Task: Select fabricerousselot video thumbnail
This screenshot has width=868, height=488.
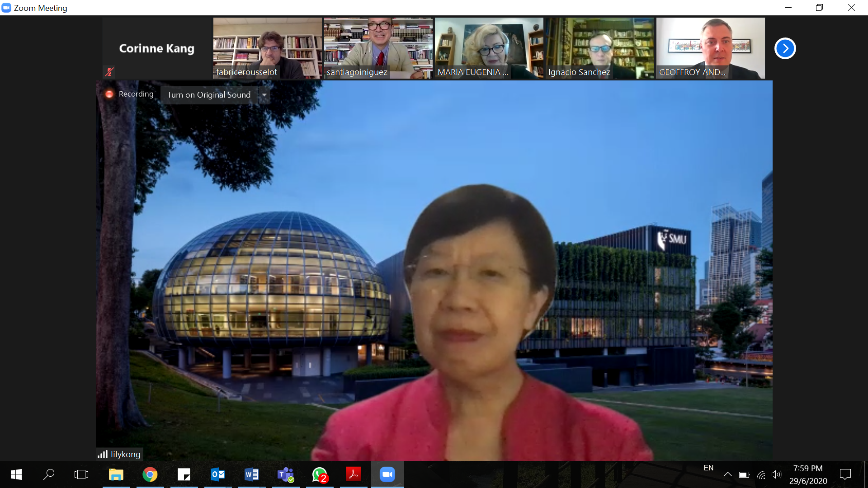Action: tap(267, 48)
